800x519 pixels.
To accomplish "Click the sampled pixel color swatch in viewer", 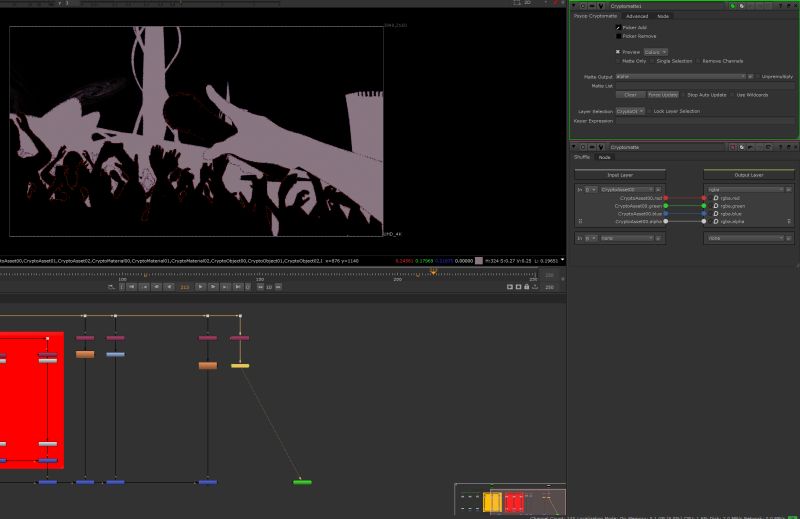I will click(x=479, y=261).
